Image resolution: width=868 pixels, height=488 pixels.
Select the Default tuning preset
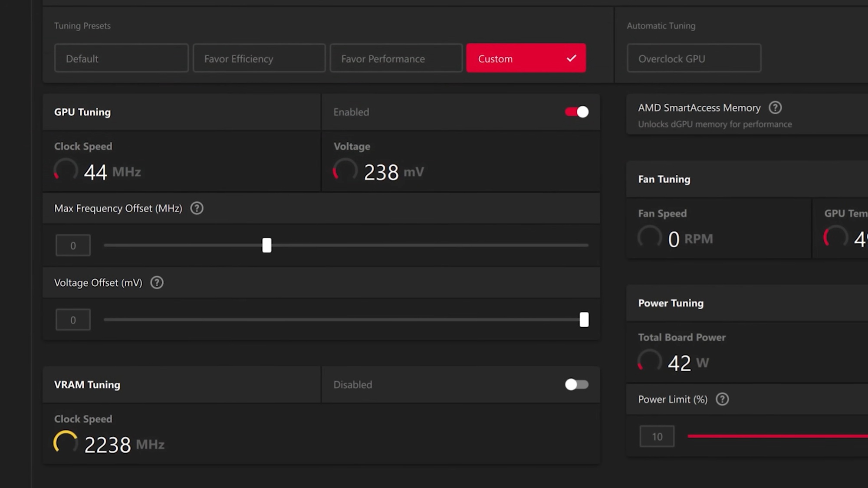[x=121, y=58]
